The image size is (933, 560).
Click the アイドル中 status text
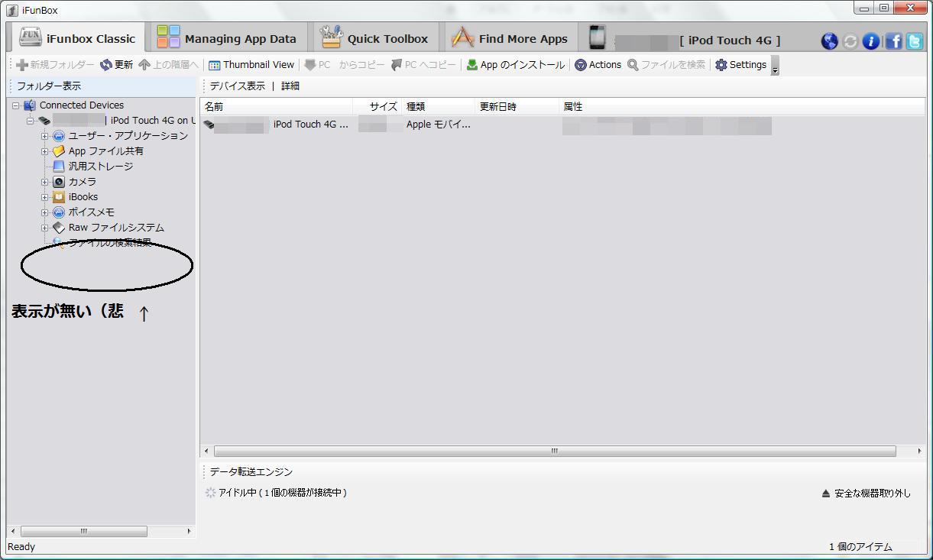click(x=282, y=494)
